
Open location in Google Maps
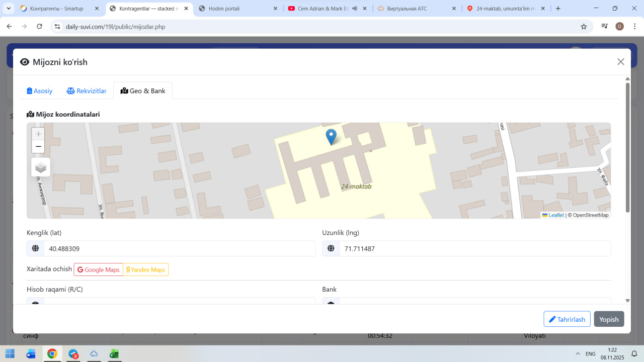pos(99,270)
